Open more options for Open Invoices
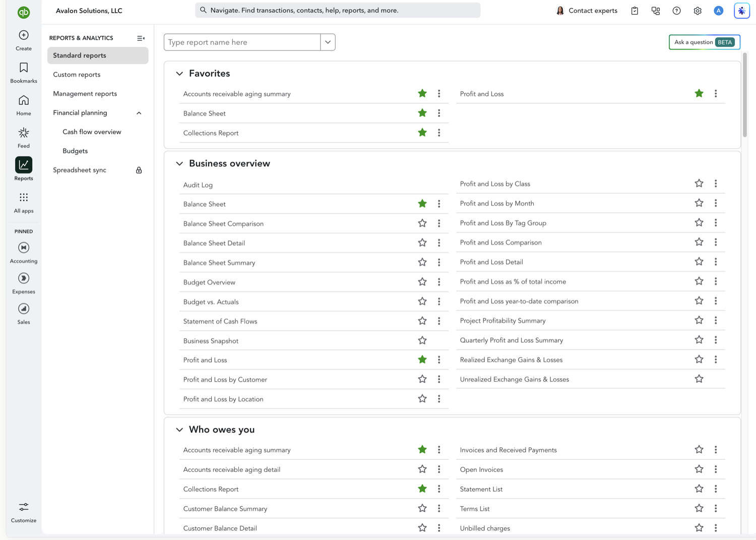The width and height of the screenshot is (756, 540). coord(716,469)
